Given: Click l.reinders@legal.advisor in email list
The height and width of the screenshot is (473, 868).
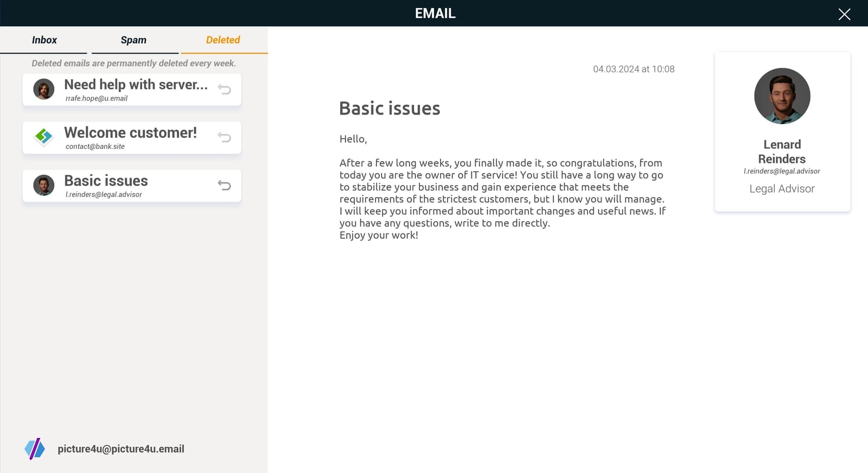Looking at the screenshot, I should point(104,194).
